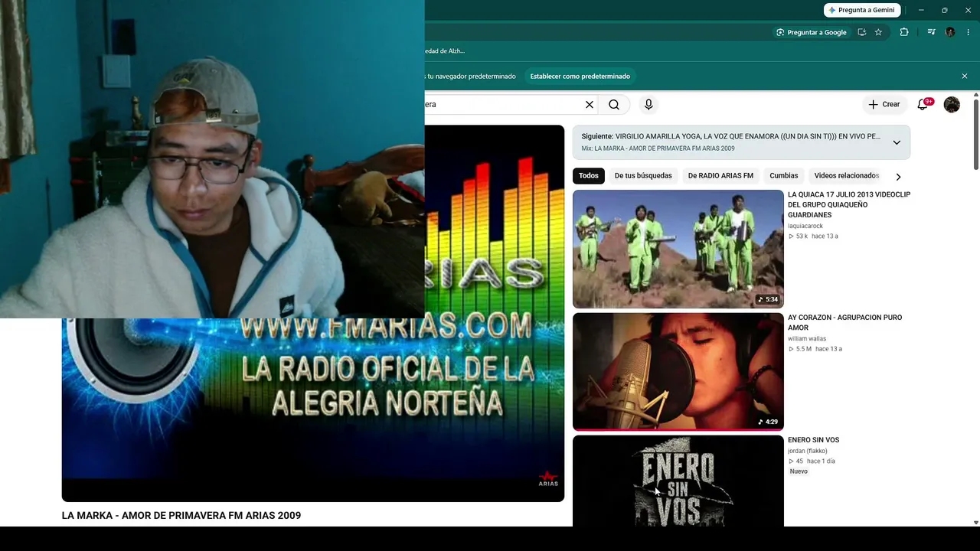Open AY CORAZON - AGRUPACION PURO AMOR title
This screenshot has width=980, height=551.
[845, 322]
